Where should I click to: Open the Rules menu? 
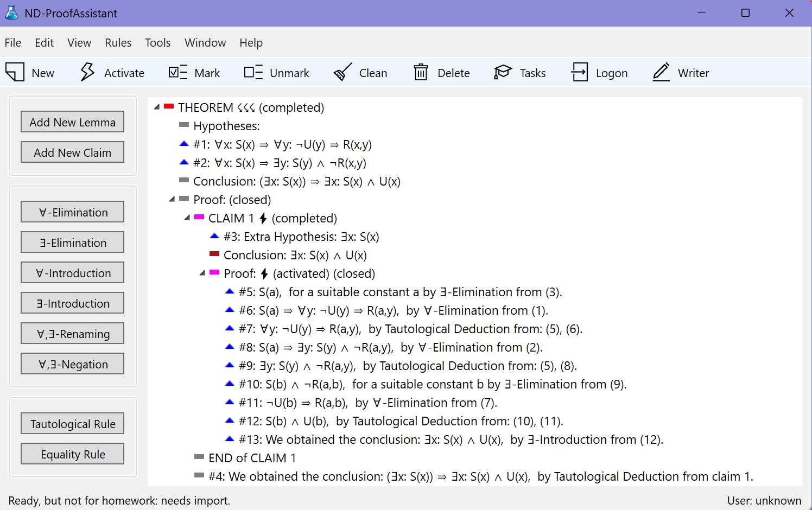coord(118,43)
